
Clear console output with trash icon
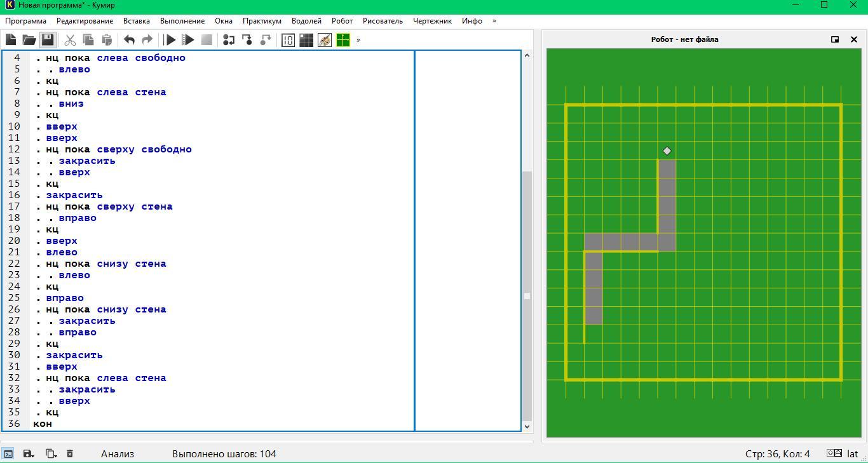(70, 453)
